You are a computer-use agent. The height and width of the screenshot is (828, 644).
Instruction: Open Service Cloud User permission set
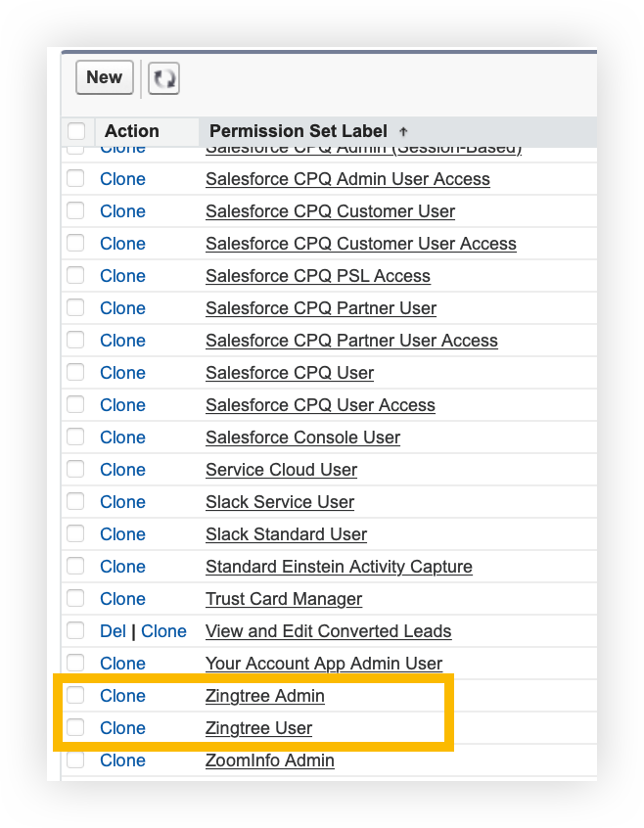coord(281,470)
